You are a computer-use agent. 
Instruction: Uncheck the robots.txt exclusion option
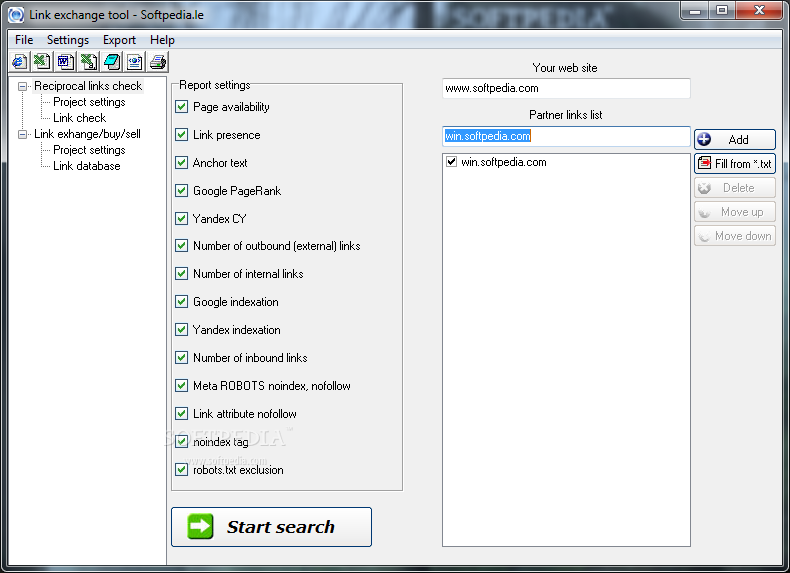(x=181, y=470)
